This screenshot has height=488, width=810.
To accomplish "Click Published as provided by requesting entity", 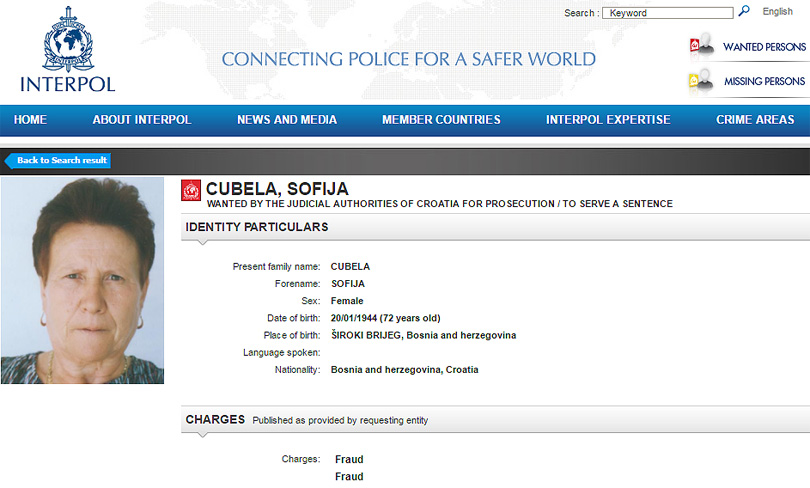I will coord(340,420).
